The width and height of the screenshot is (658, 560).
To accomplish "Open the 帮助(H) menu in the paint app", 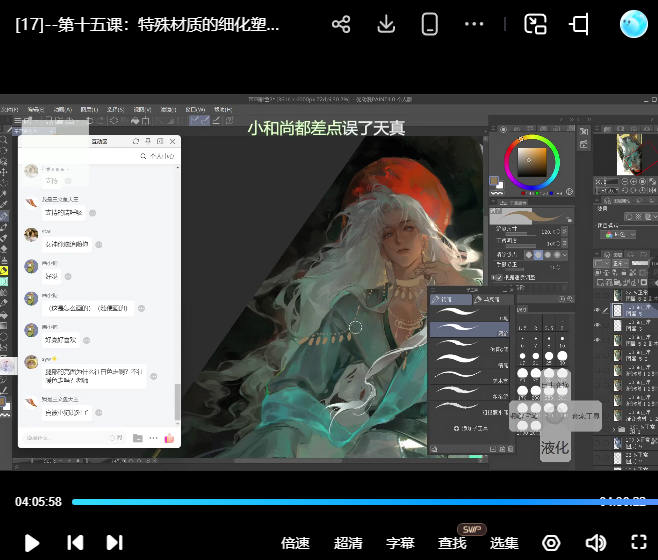I will point(223,109).
